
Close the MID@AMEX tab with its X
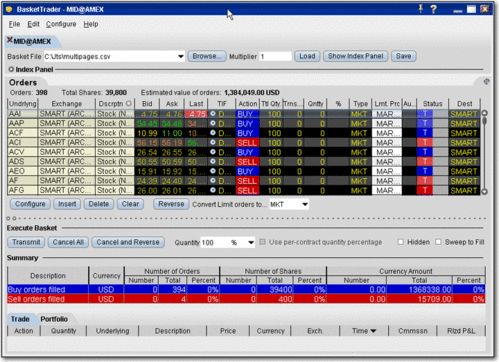pyautogui.click(x=10, y=40)
